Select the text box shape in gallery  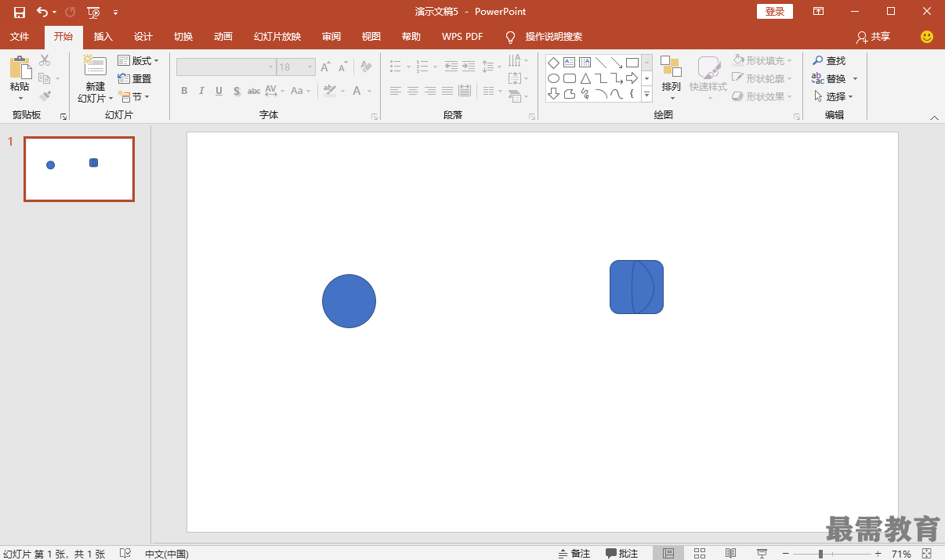[x=569, y=63]
